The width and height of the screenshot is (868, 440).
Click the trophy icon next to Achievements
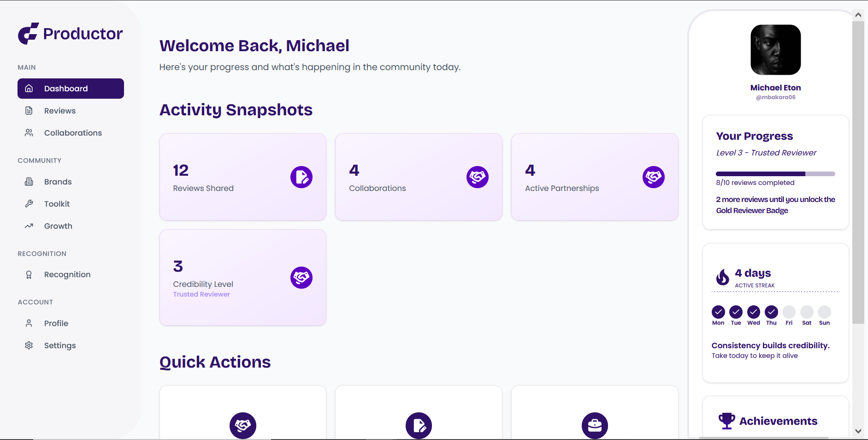tap(727, 420)
